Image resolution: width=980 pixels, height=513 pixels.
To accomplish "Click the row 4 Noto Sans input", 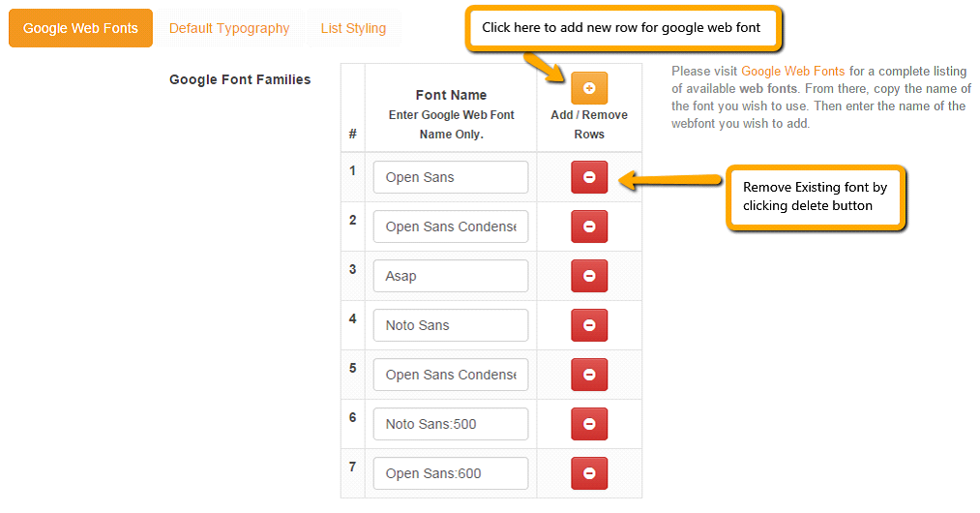I will pos(451,325).
